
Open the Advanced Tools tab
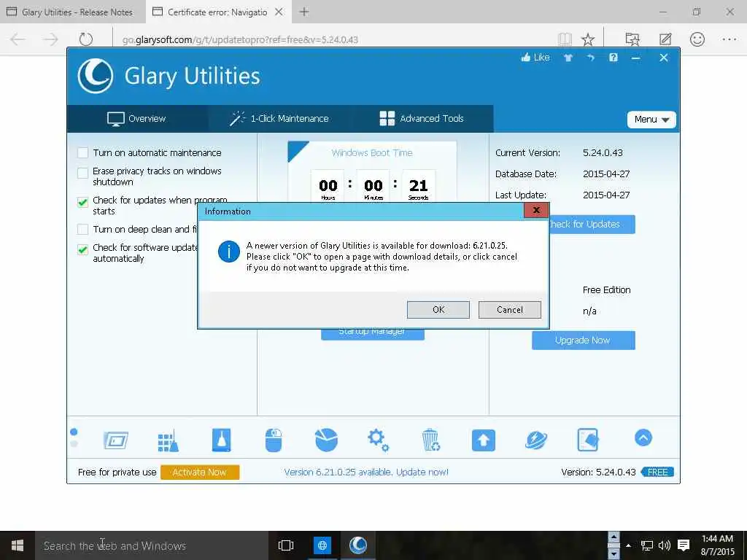click(x=422, y=119)
